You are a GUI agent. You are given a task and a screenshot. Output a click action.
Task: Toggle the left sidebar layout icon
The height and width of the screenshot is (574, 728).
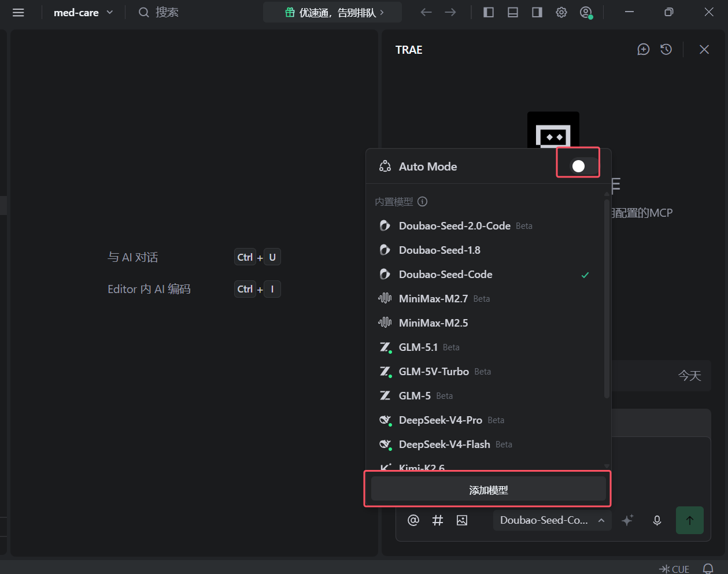pos(489,12)
